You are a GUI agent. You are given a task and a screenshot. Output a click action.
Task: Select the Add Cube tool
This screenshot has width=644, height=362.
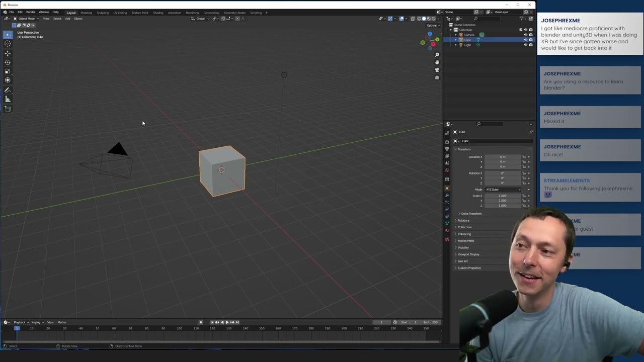[8, 109]
